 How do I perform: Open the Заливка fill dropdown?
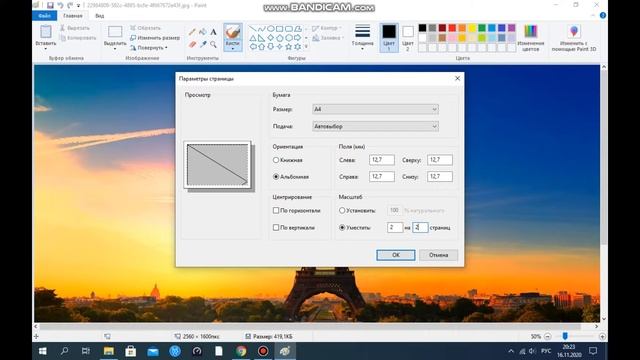329,38
